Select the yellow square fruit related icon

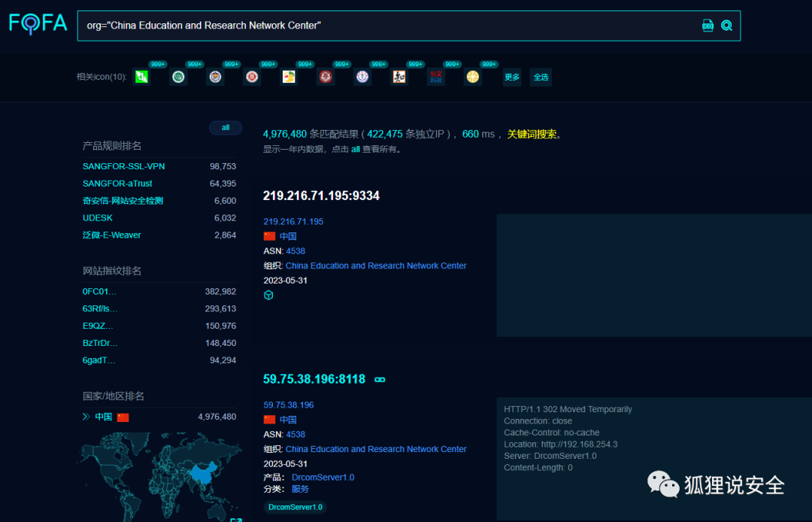click(289, 77)
